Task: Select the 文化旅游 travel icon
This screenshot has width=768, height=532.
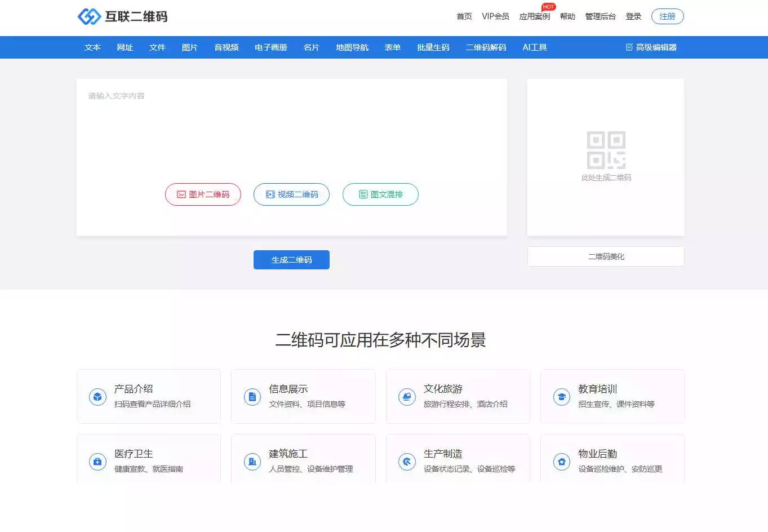Action: 407,396
